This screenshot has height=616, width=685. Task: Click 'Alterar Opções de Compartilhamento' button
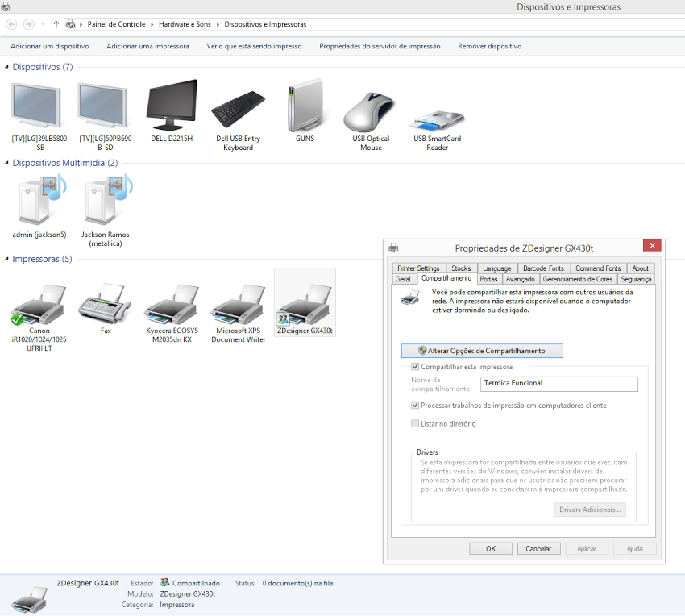coord(482,351)
